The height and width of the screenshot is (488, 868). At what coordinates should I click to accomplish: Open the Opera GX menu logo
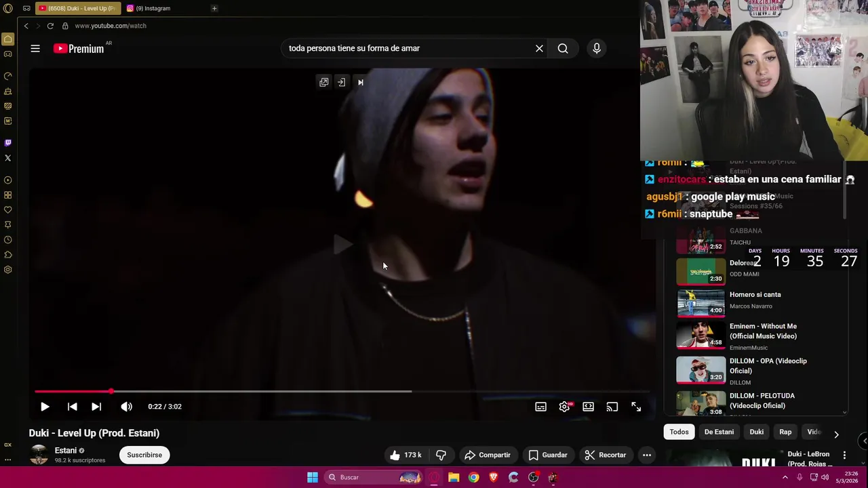tap(7, 8)
